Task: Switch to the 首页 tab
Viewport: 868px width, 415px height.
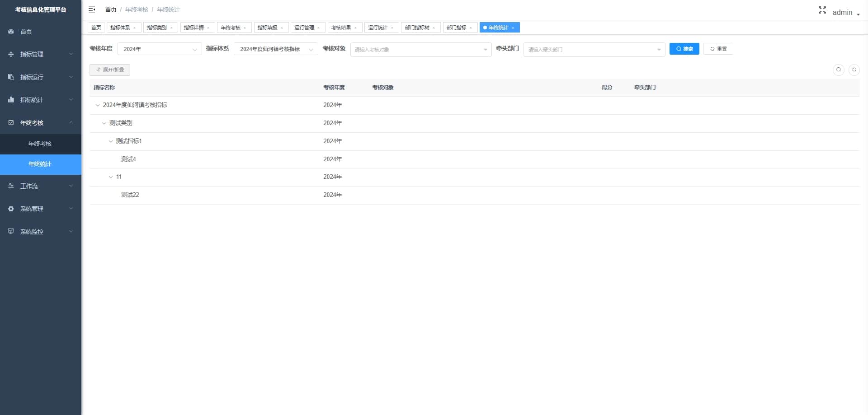Action: pyautogui.click(x=96, y=28)
